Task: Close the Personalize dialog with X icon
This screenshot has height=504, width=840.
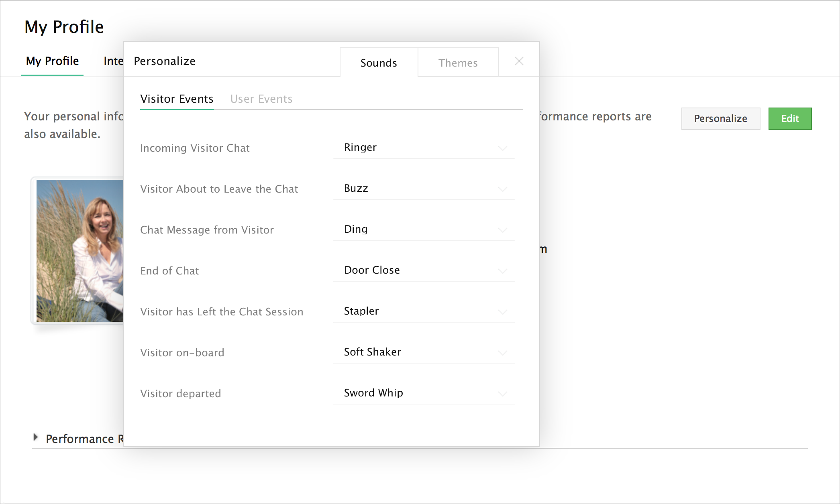Action: 519,61
